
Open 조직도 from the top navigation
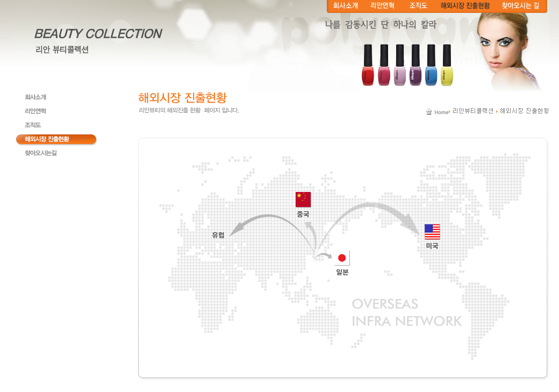click(418, 6)
